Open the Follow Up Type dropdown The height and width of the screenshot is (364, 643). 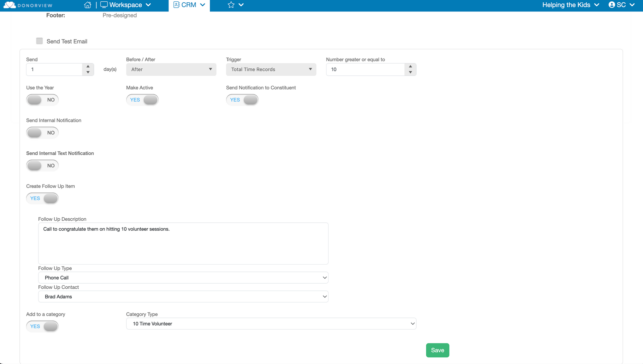[183, 278]
